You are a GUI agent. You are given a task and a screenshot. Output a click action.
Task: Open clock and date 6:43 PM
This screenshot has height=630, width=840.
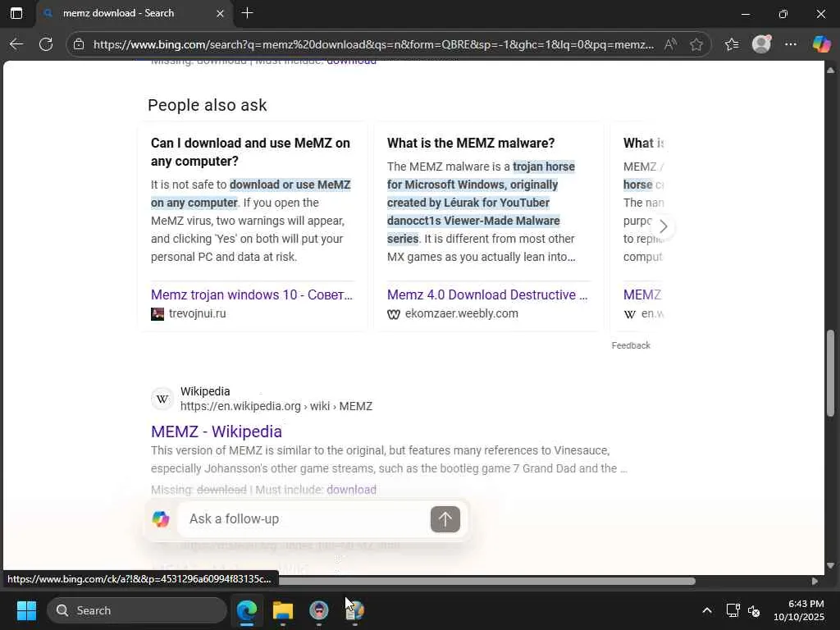tap(798, 610)
